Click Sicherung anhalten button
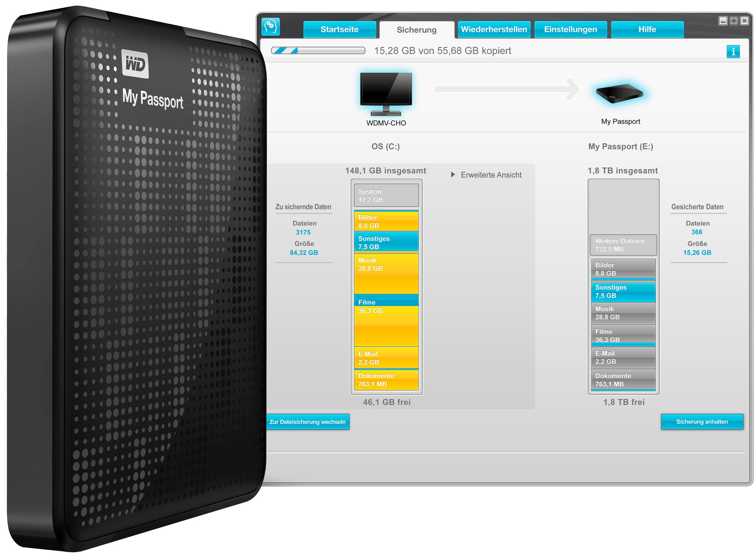The width and height of the screenshot is (756, 556). [702, 422]
